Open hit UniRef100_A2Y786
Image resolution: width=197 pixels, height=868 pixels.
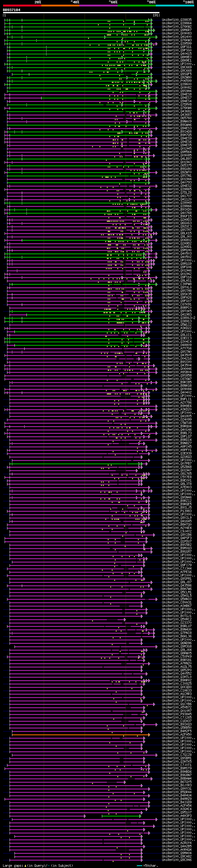[177, 403]
